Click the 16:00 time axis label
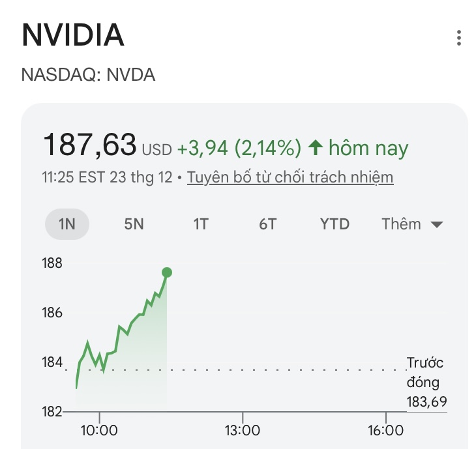Viewport: 476px width, 449px height. coord(385,431)
